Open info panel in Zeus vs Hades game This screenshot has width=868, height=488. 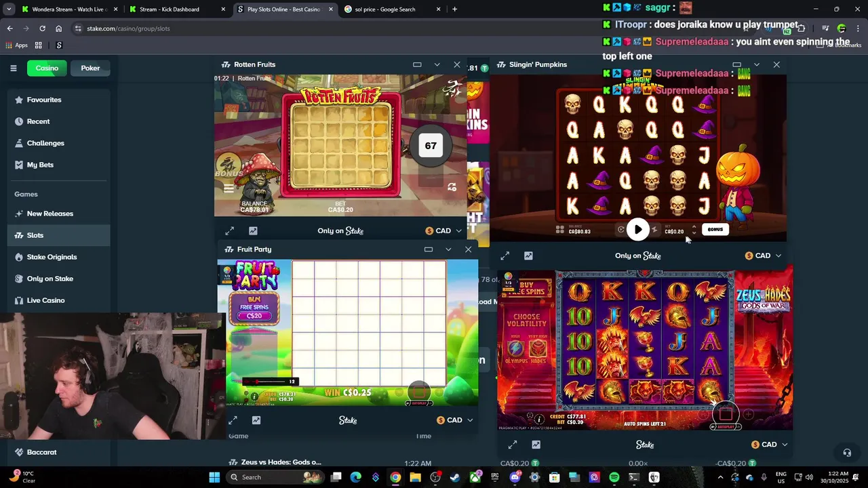coord(540,419)
